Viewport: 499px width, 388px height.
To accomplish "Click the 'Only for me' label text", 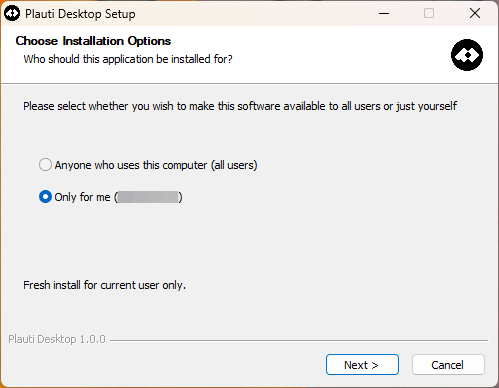I will click(x=82, y=197).
